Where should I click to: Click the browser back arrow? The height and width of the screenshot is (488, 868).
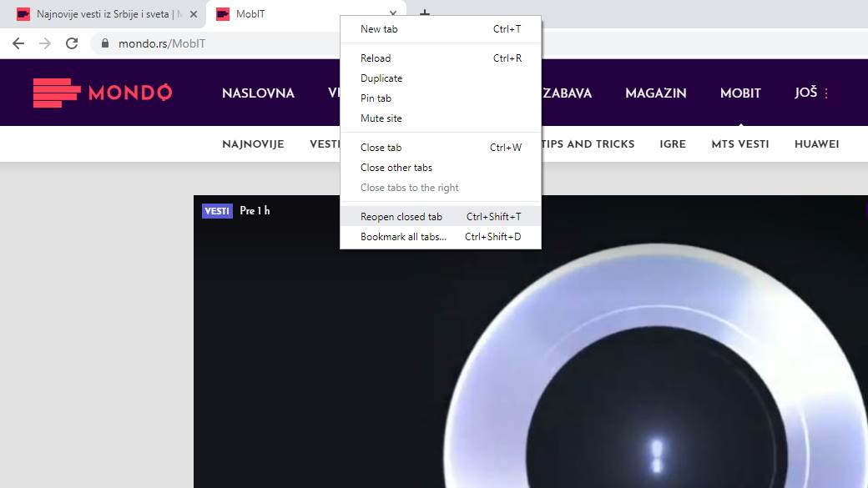(18, 43)
